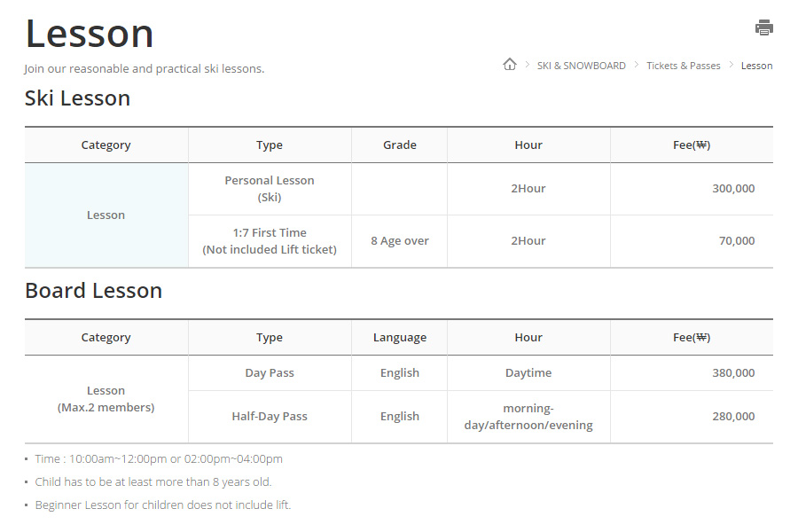The image size is (798, 532).
Task: Click the 380,000 Day Pass fee
Action: point(732,373)
